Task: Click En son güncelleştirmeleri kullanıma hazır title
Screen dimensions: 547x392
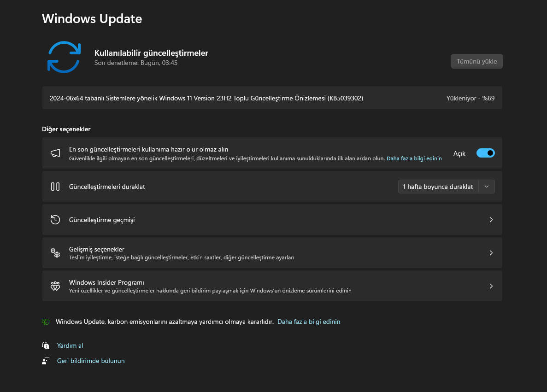Action: pos(148,150)
